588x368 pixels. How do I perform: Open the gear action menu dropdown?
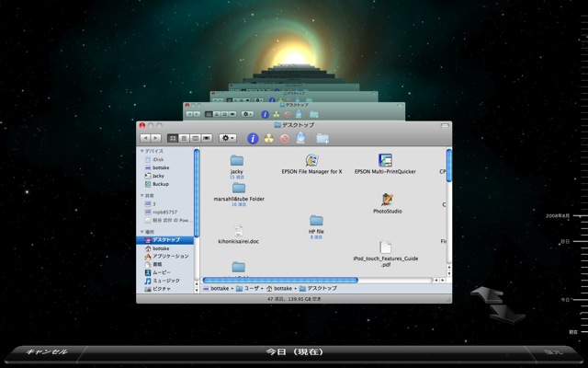pos(228,138)
